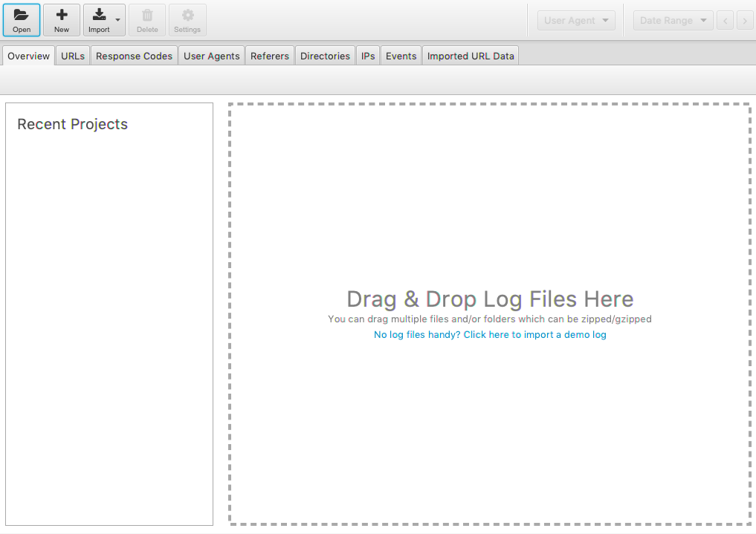The image size is (756, 534).
Task: Create a new project
Action: 61,19
